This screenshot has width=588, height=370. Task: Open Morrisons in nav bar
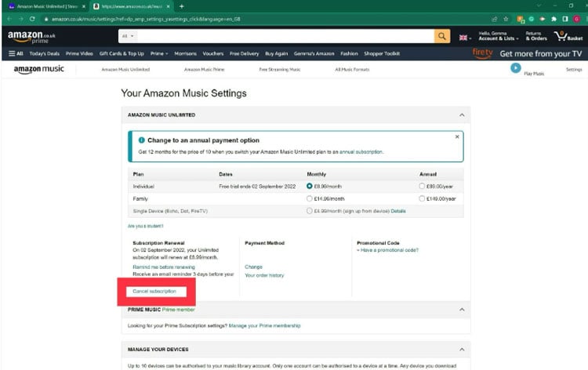tap(185, 53)
